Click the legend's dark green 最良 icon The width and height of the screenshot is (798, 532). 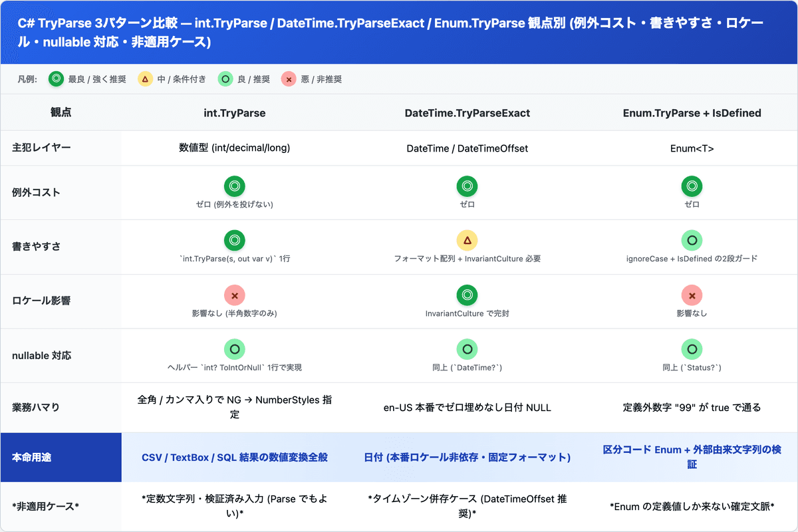(57, 79)
